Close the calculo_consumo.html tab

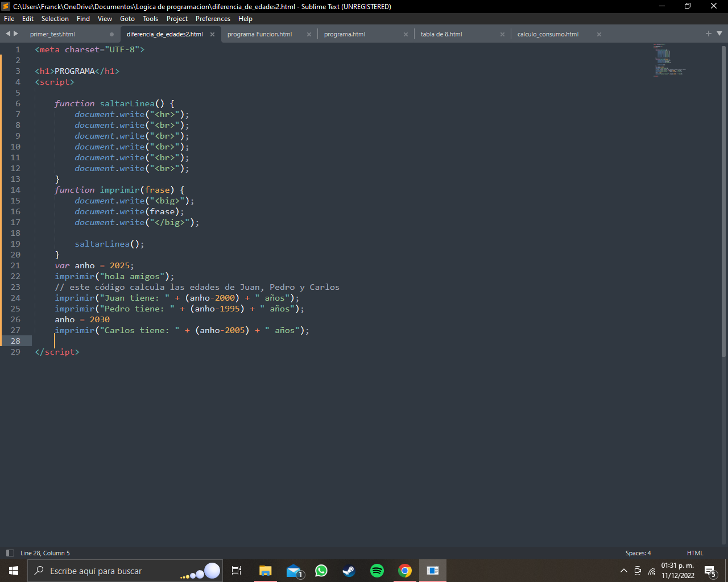click(x=599, y=34)
